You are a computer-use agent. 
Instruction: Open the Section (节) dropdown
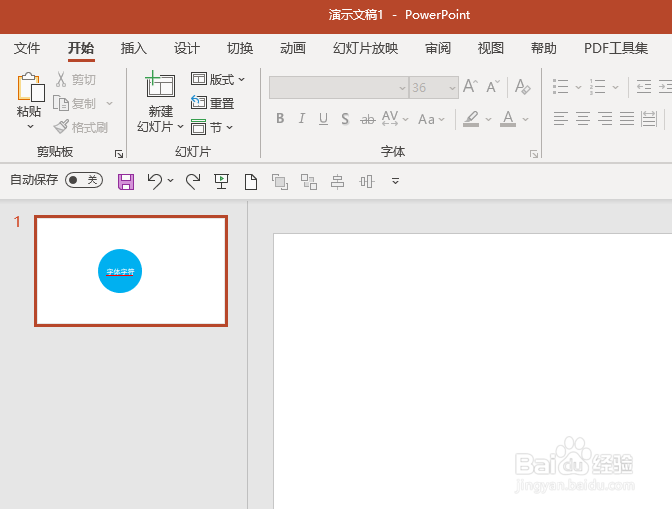(212, 127)
